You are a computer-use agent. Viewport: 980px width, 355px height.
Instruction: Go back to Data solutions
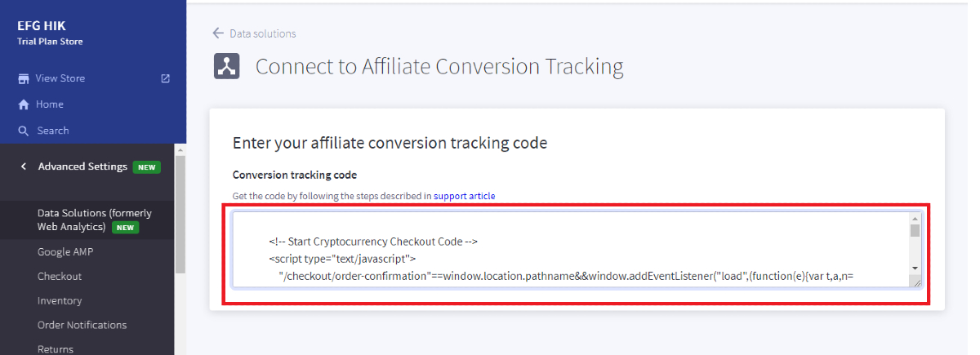click(x=262, y=33)
